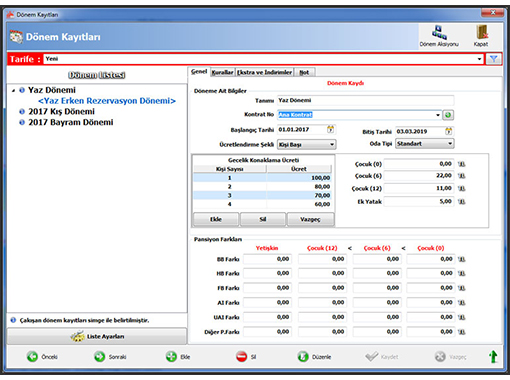Click the bottom Ekle add button
Image resolution: width=510 pixels, height=380 pixels.
point(178,357)
